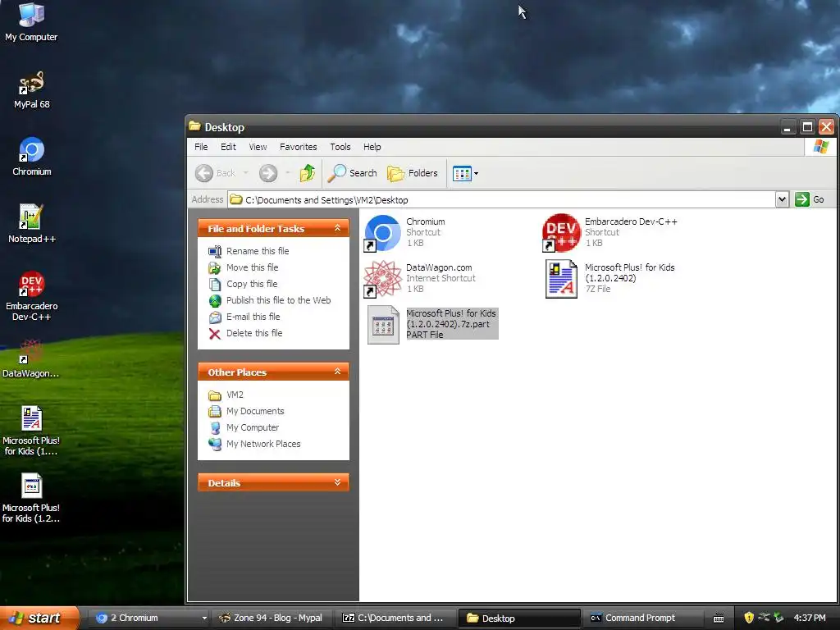Expand the Details panel
This screenshot has width=840, height=630.
point(337,482)
